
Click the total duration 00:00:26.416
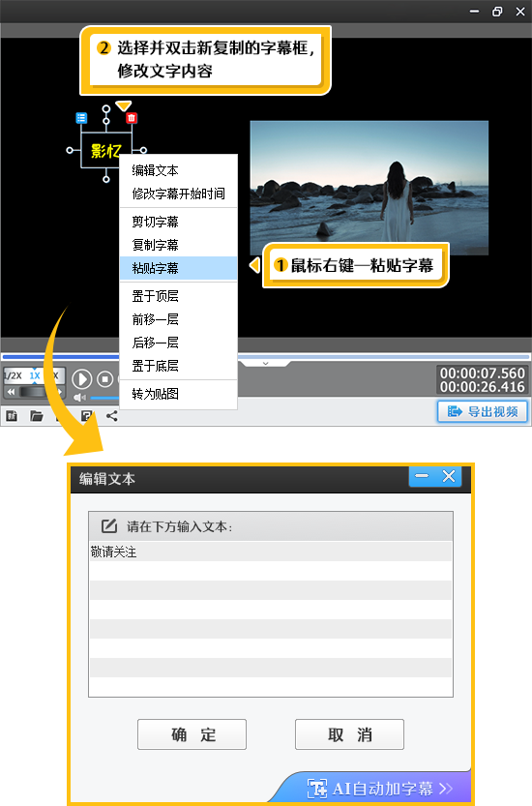(482, 387)
